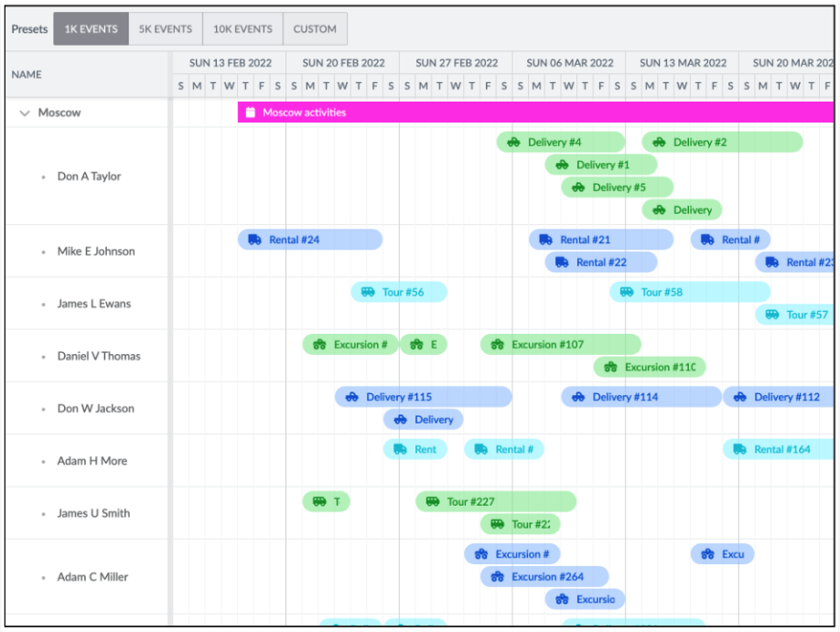Click the truck icon on Rental #164
Viewport: 840px width, 632px height.
tap(739, 449)
